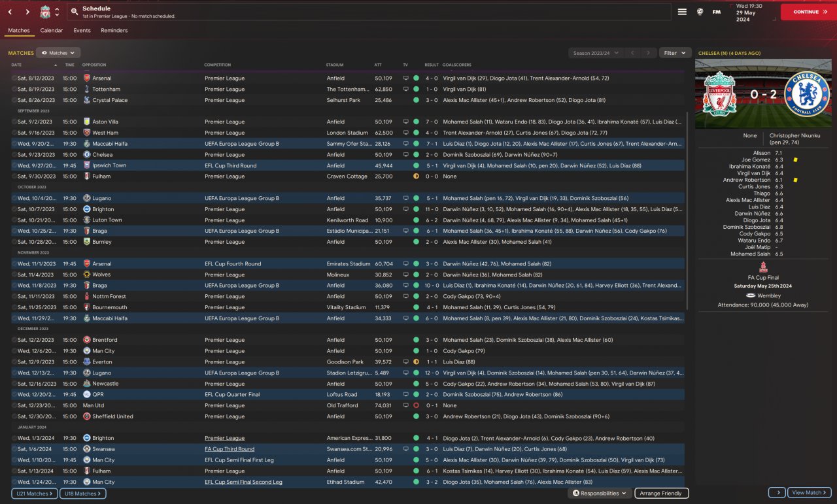Image resolution: width=837 pixels, height=504 pixels.
Task: Click the Ipswich Town club badge
Action: (87, 165)
